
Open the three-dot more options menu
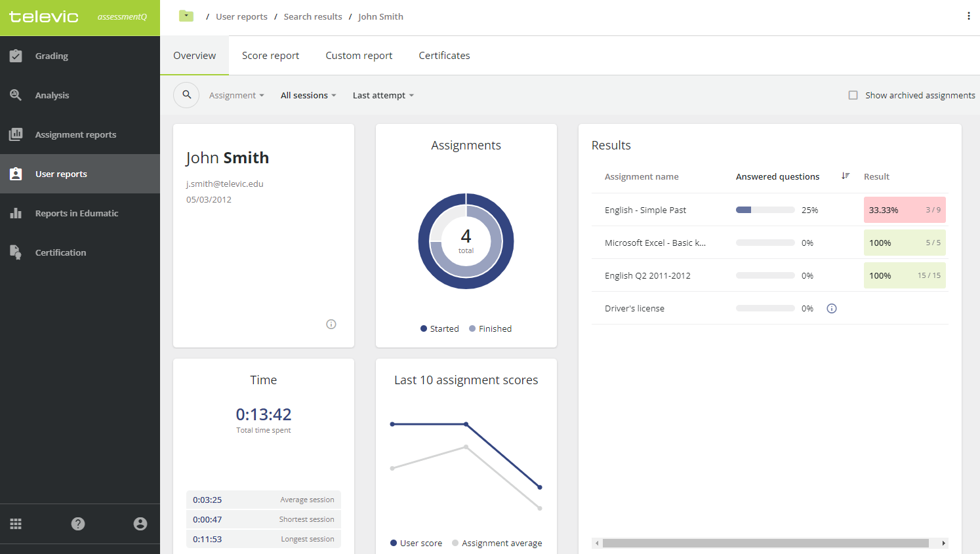point(969,16)
